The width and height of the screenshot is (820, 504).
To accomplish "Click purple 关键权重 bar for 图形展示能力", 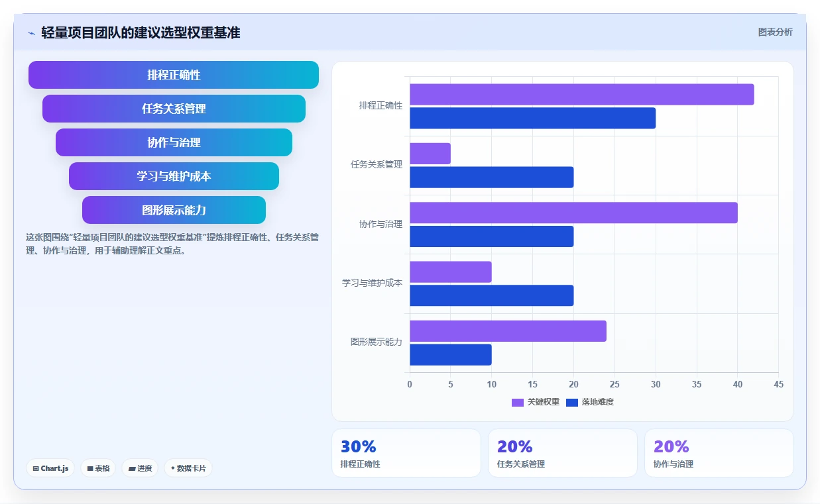I will click(508, 331).
